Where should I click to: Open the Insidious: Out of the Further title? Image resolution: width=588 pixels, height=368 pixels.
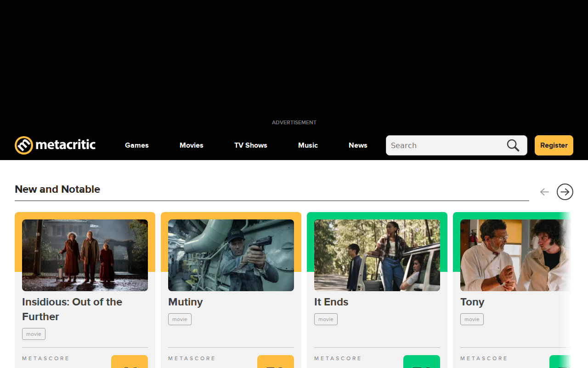[x=72, y=309]
